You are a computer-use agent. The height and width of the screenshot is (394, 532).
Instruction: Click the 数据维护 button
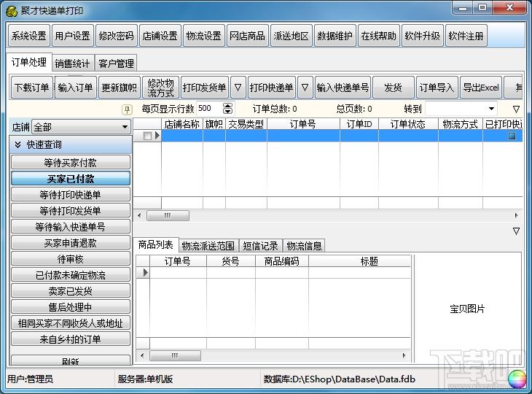[x=335, y=36]
